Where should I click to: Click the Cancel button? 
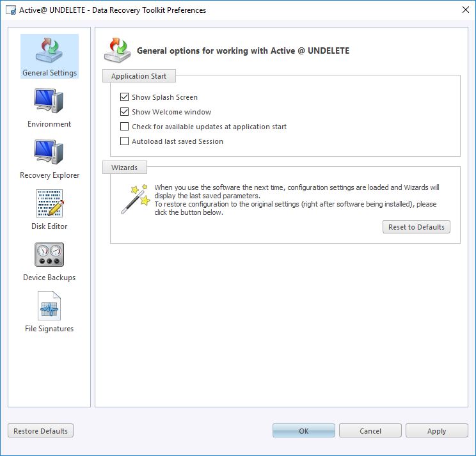tap(370, 431)
